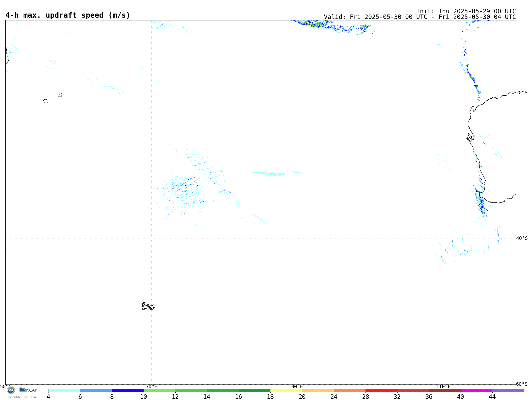Click the NSF logo icon
532x400 pixels.
pyautogui.click(x=11, y=390)
